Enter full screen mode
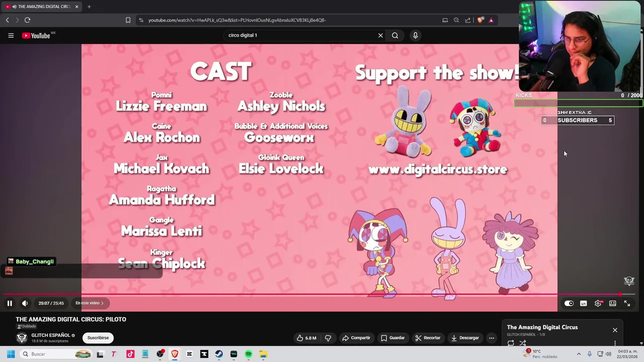 (x=627, y=303)
